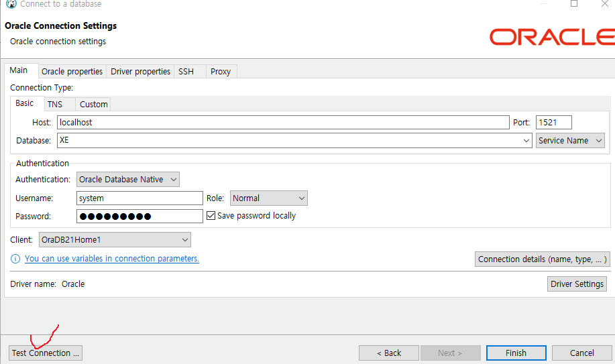
Task: Open the Database name dropdown
Action: (x=526, y=140)
